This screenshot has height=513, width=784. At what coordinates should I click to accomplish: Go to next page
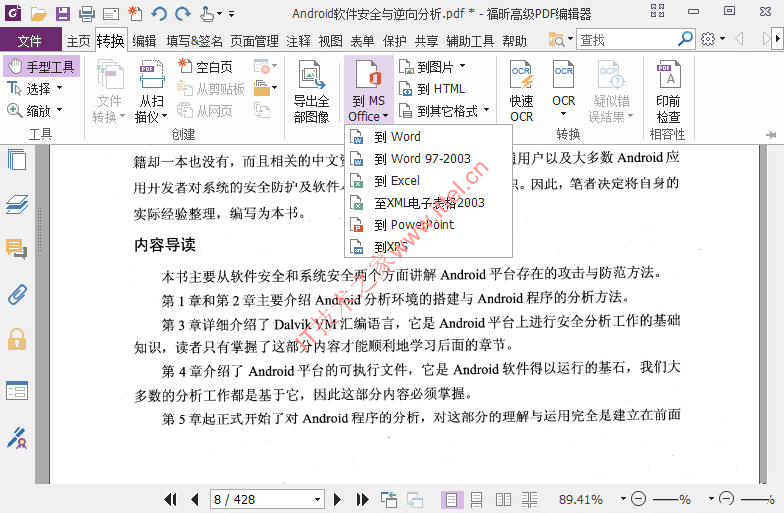point(338,499)
